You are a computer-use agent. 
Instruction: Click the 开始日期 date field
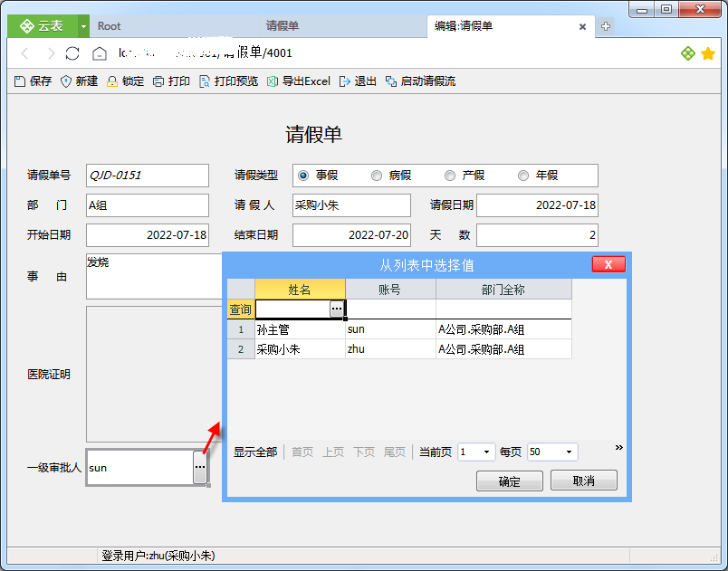pos(148,235)
